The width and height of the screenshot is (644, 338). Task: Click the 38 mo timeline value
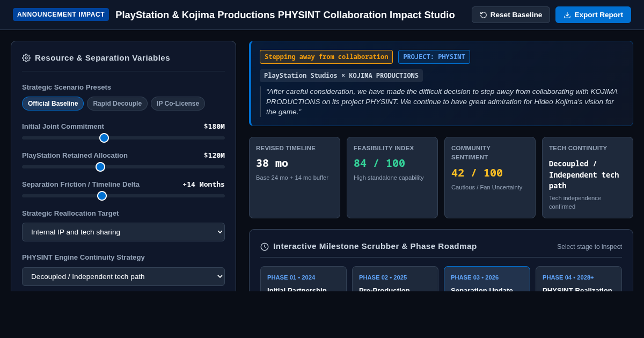[272, 163]
